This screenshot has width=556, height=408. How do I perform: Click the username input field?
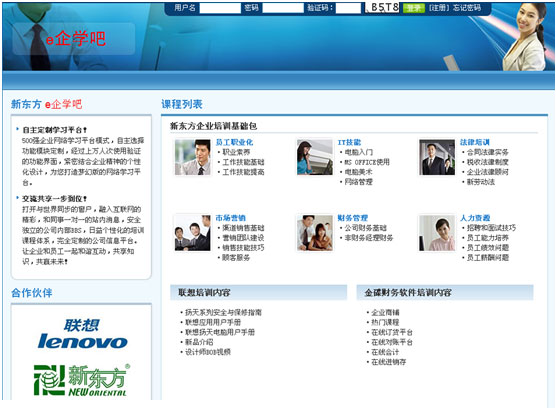pos(220,8)
